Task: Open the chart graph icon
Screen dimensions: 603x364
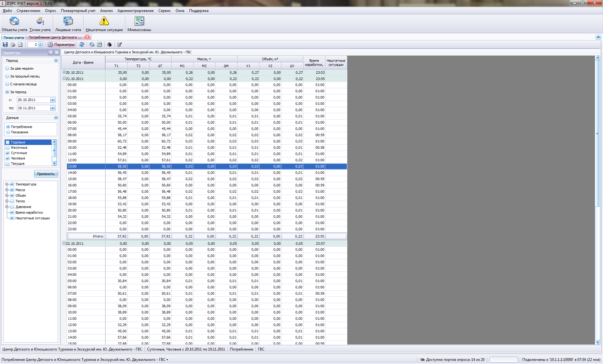Action: [x=100, y=45]
